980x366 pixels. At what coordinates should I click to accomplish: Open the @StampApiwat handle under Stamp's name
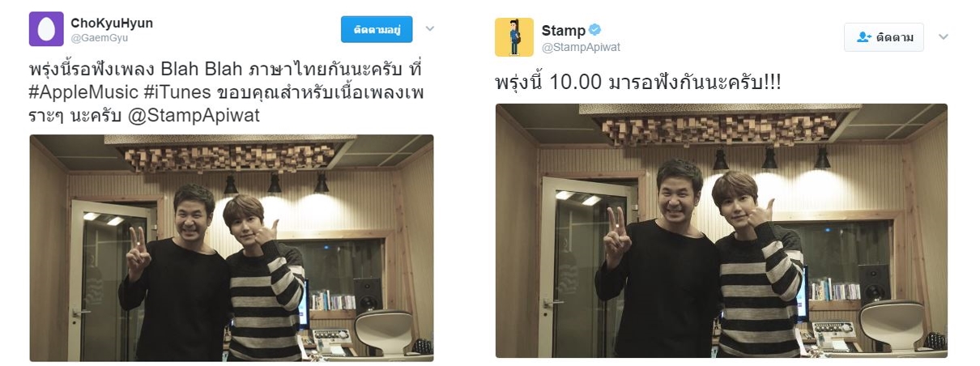point(581,47)
